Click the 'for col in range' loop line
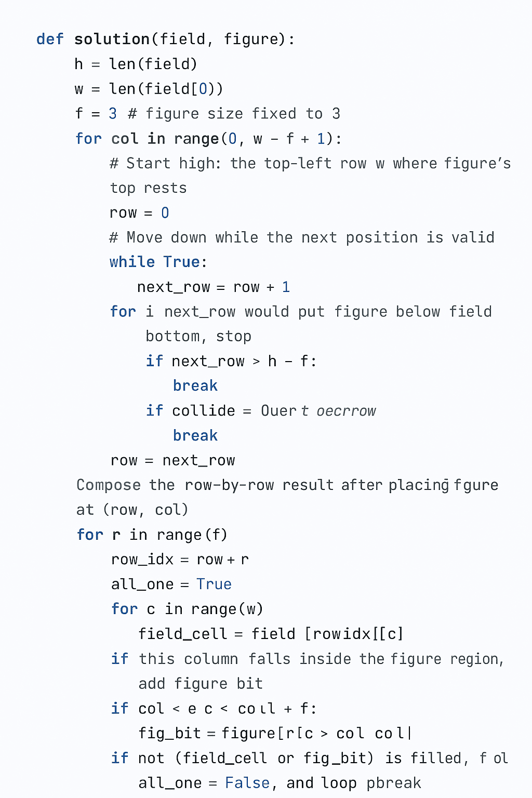This screenshot has width=532, height=798. click(208, 139)
